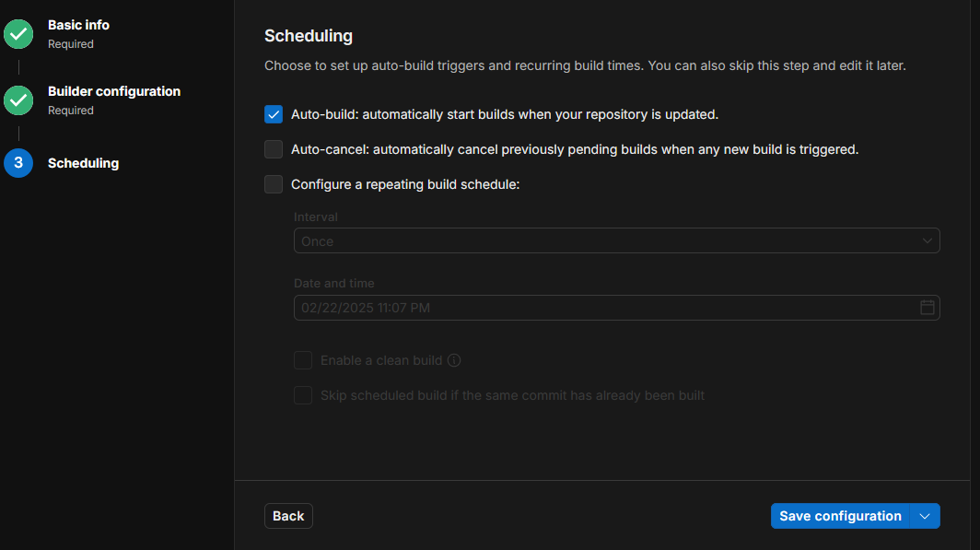This screenshot has height=550, width=980.
Task: Enable the Auto-cancel checkbox
Action: [274, 149]
